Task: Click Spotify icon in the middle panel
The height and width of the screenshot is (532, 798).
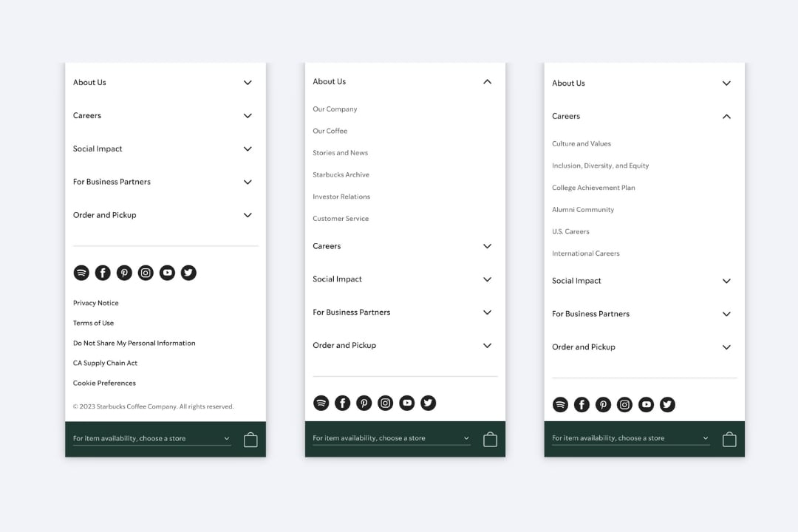Action: tap(321, 403)
